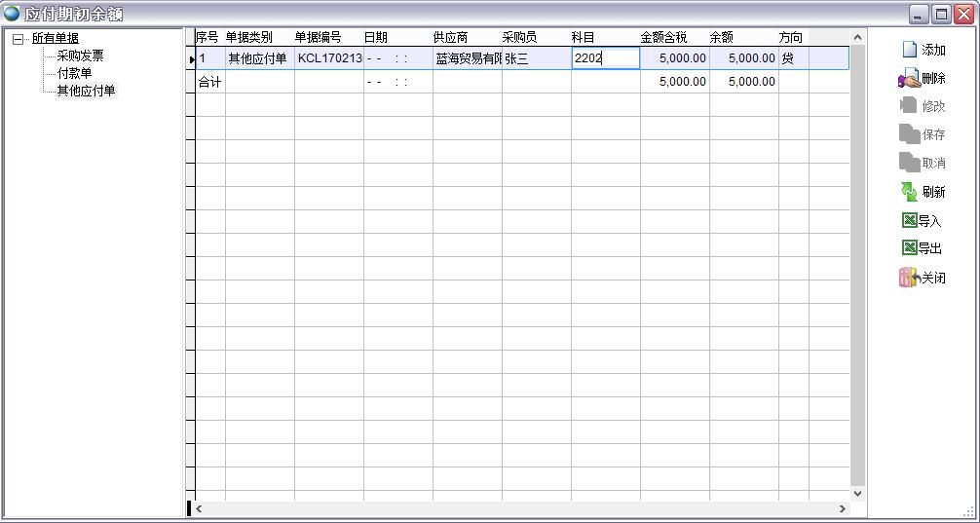Screen dimensions: 980x523
Task: Click the 导出 (Export) Excel icon
Action: pos(909,248)
